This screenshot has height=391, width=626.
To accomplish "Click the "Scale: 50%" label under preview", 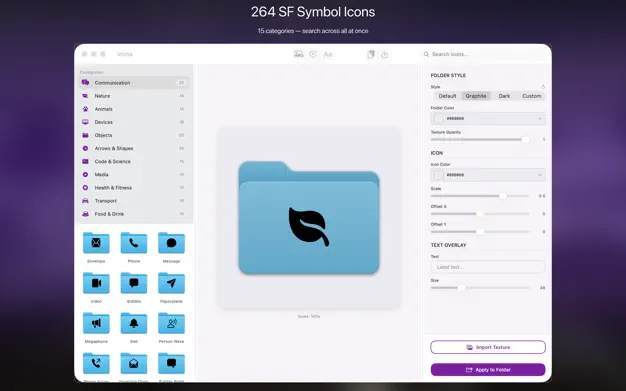I will point(309,316).
